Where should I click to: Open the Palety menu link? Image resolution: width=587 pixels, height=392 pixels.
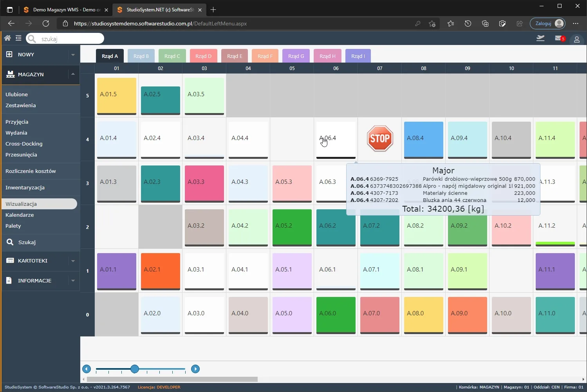(x=13, y=226)
